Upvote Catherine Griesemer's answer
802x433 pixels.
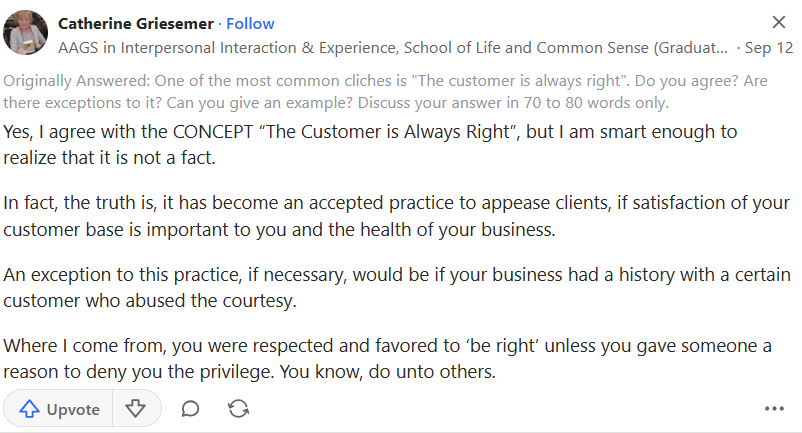(x=58, y=408)
